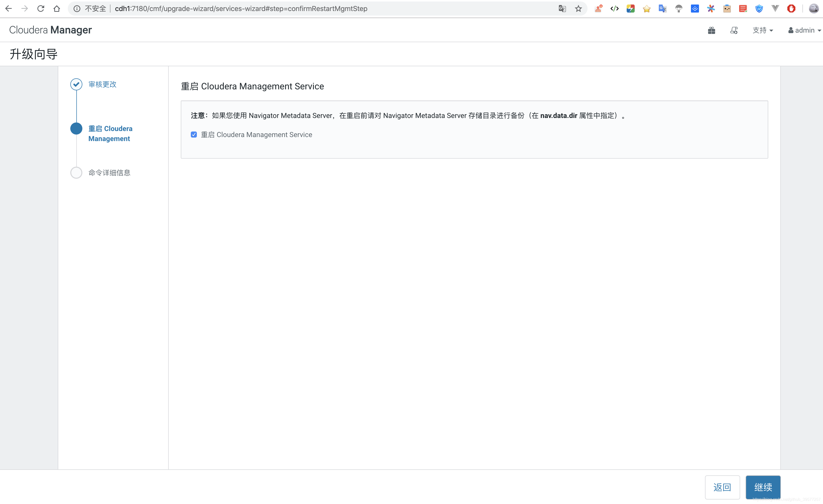
Task: Click the address bar URL
Action: click(x=241, y=9)
